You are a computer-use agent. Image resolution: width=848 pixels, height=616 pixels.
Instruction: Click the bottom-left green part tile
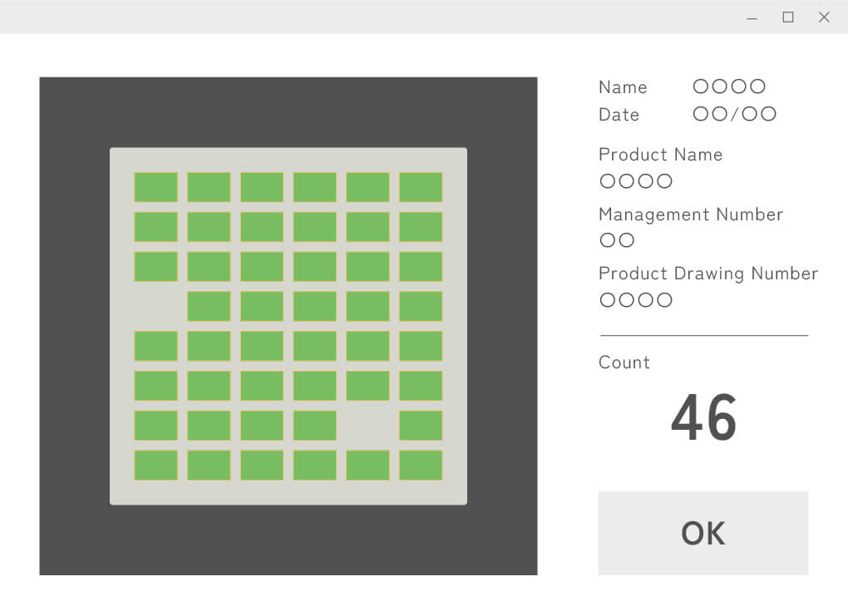point(155,466)
